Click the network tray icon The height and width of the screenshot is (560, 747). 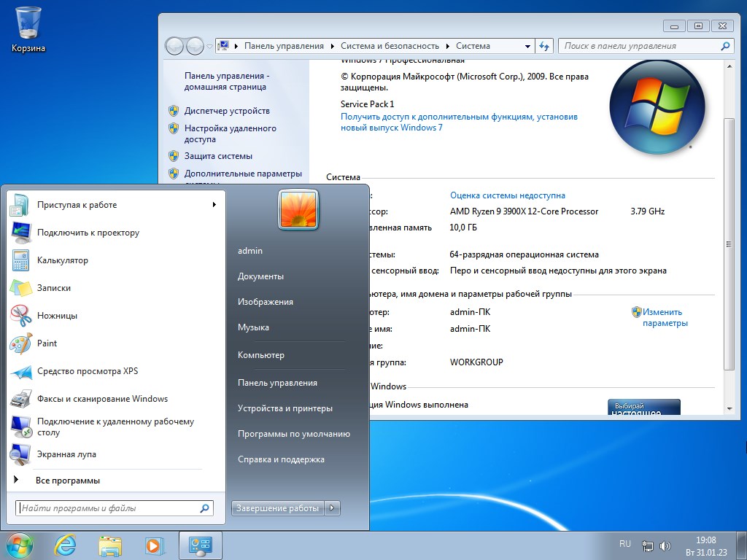pyautogui.click(x=647, y=545)
